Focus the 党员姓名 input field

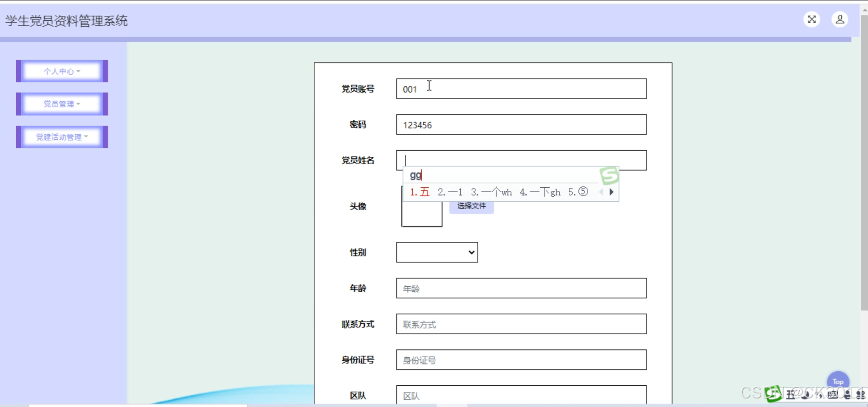[521, 160]
